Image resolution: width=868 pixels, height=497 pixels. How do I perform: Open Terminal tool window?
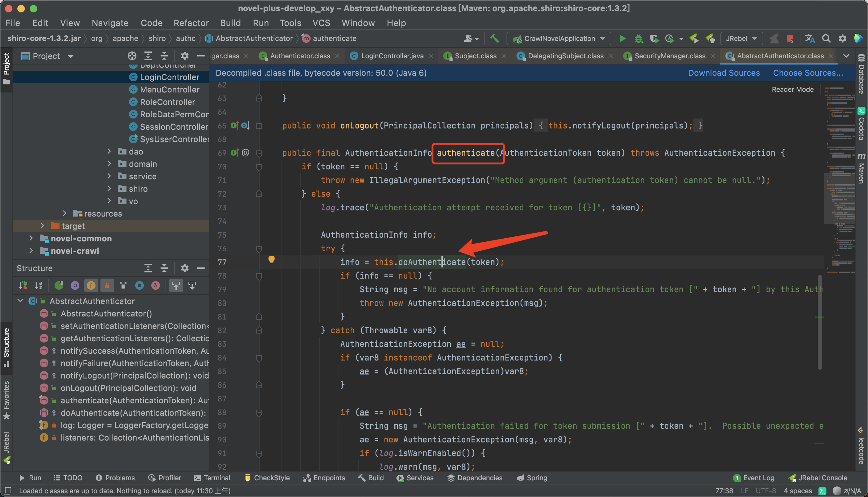tap(212, 477)
